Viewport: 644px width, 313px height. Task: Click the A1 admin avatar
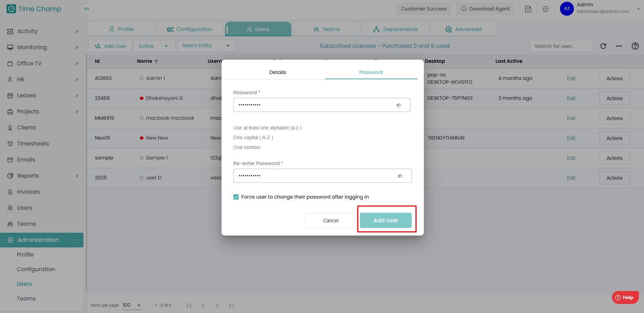(x=567, y=9)
